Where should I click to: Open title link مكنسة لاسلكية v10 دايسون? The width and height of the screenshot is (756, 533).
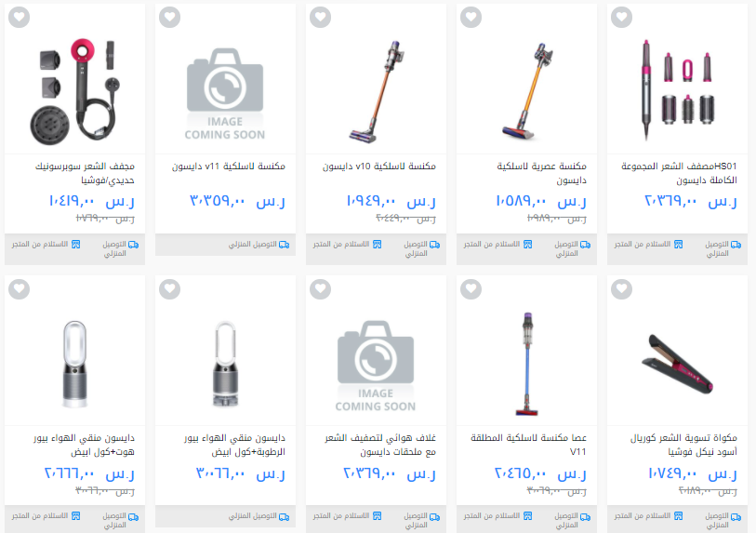pos(379,167)
